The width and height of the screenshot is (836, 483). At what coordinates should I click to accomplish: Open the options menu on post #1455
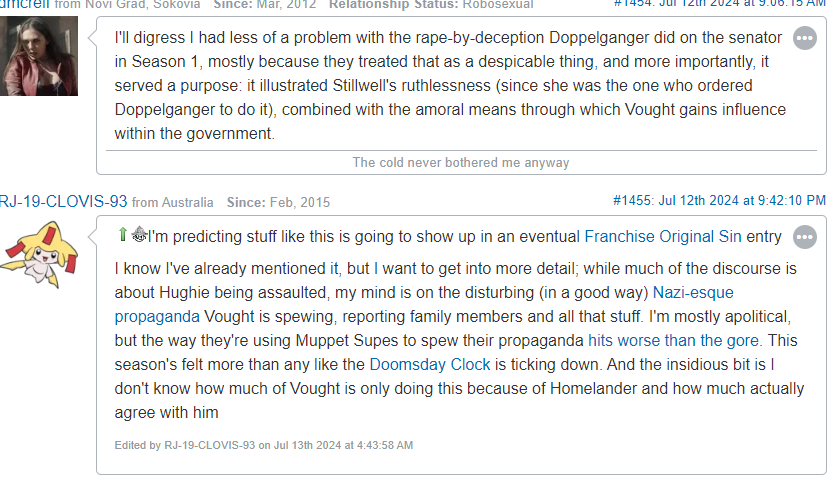805,237
